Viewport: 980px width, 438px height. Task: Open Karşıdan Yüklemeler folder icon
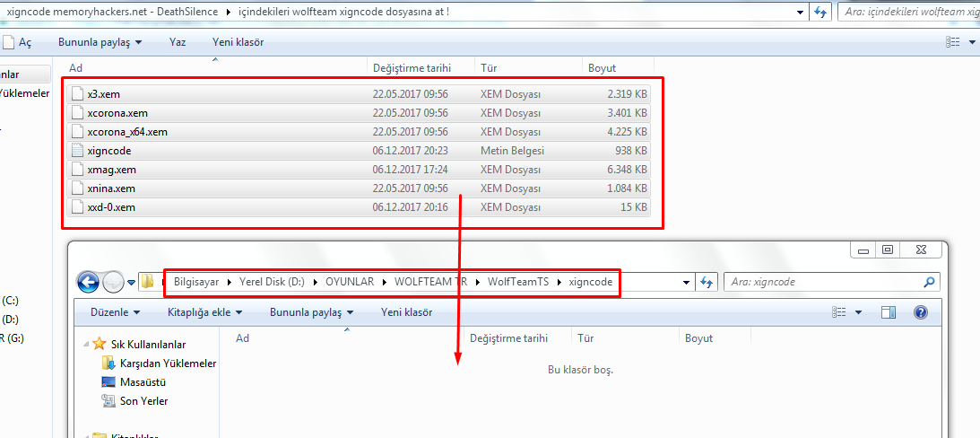point(108,363)
